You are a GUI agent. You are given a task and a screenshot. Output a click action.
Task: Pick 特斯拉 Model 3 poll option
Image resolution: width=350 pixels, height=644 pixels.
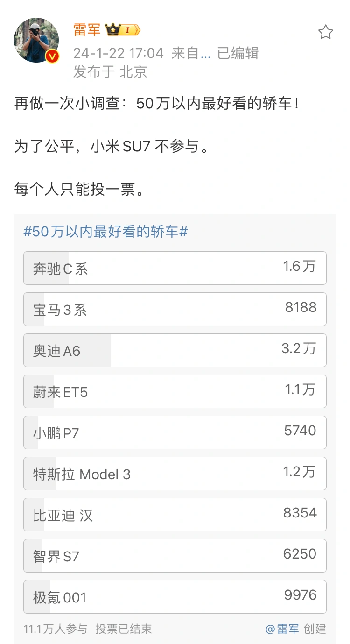coord(175,474)
